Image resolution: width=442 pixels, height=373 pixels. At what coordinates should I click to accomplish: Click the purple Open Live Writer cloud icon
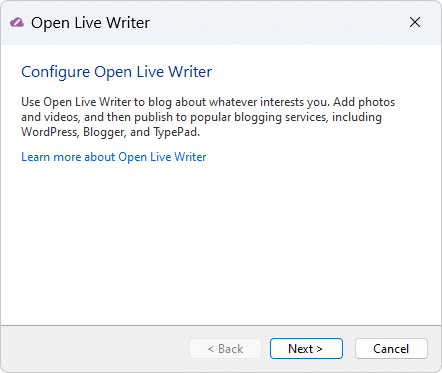click(x=17, y=23)
